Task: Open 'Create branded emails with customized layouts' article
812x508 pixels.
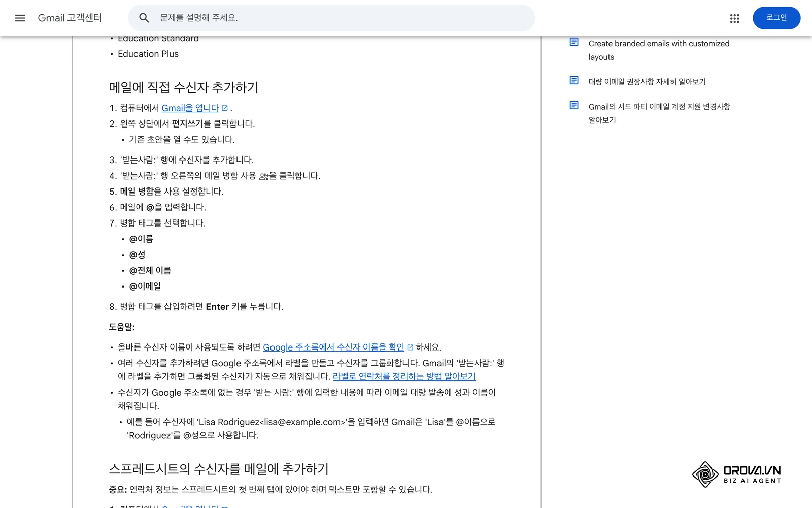Action: point(659,50)
